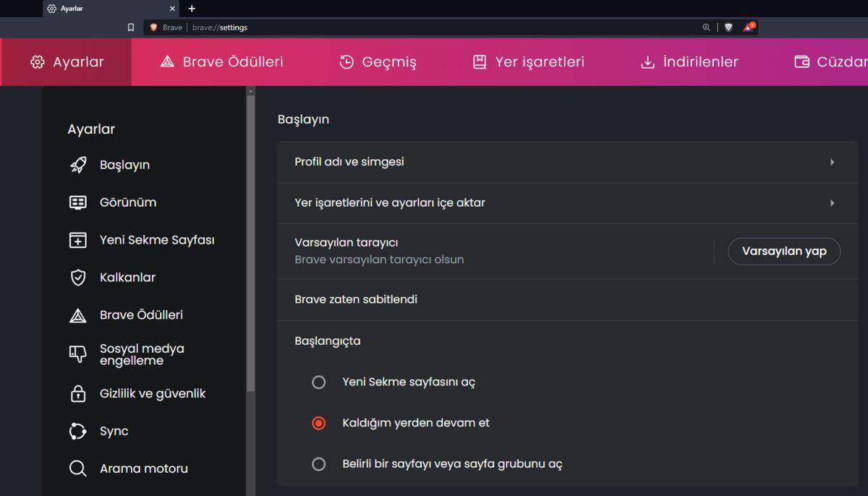Image resolution: width=868 pixels, height=496 pixels.
Task: Switch to the İndirilenler tab
Action: click(x=689, y=62)
